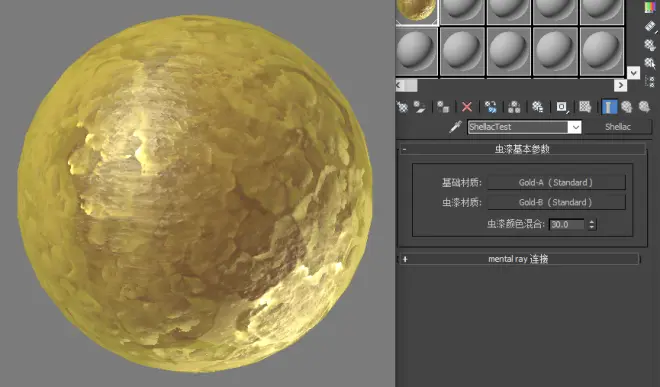Image resolution: width=660 pixels, height=387 pixels.
Task: Open the Material/Map Navigator icon
Action: coord(650,81)
